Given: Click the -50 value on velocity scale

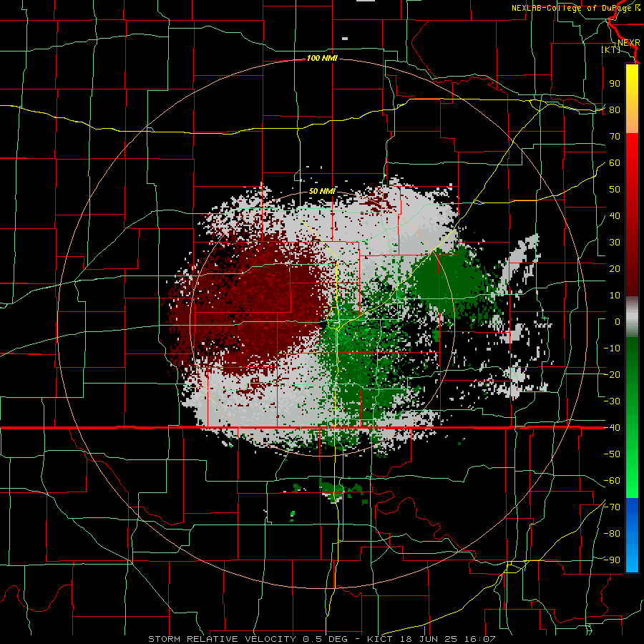Looking at the screenshot, I should (612, 454).
